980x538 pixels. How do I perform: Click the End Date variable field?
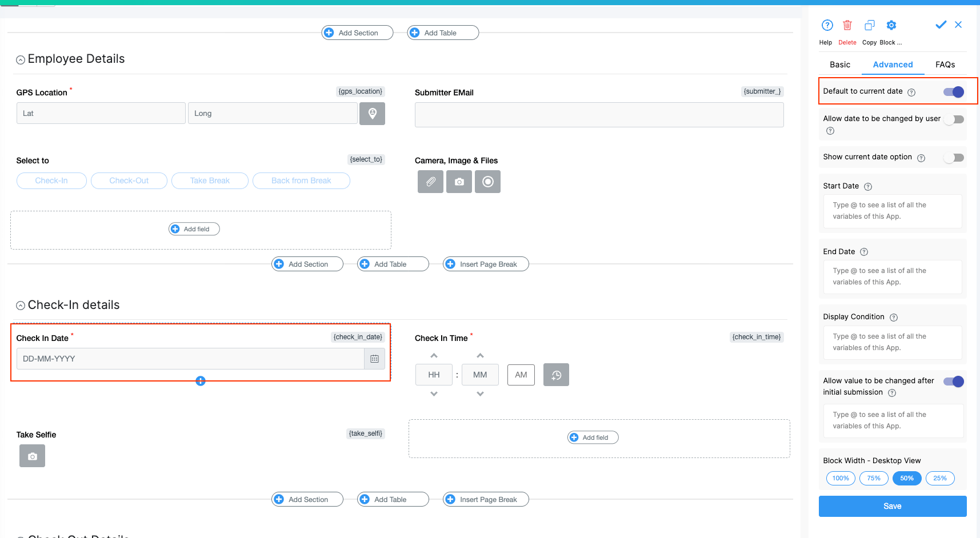[893, 277]
